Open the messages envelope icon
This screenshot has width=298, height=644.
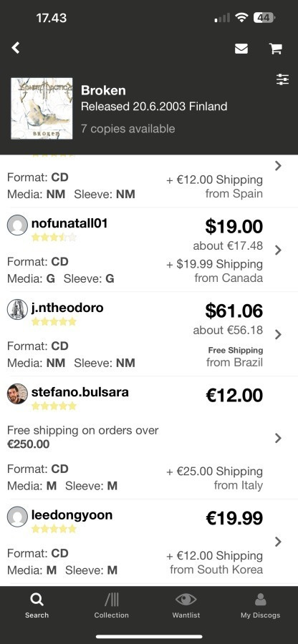pyautogui.click(x=241, y=49)
